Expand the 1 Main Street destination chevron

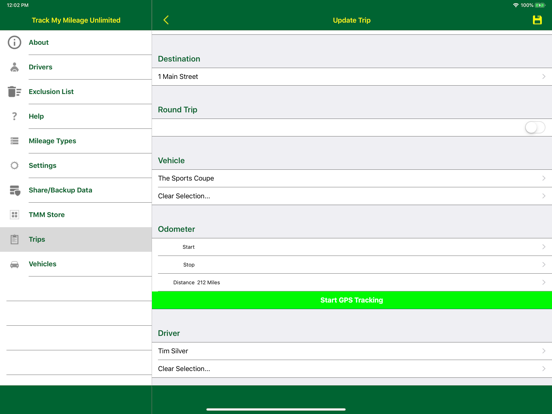coord(544,76)
